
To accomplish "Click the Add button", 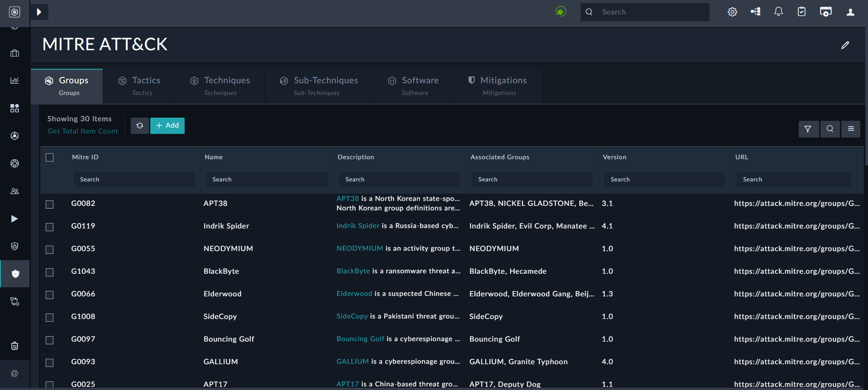I will pyautogui.click(x=167, y=125).
